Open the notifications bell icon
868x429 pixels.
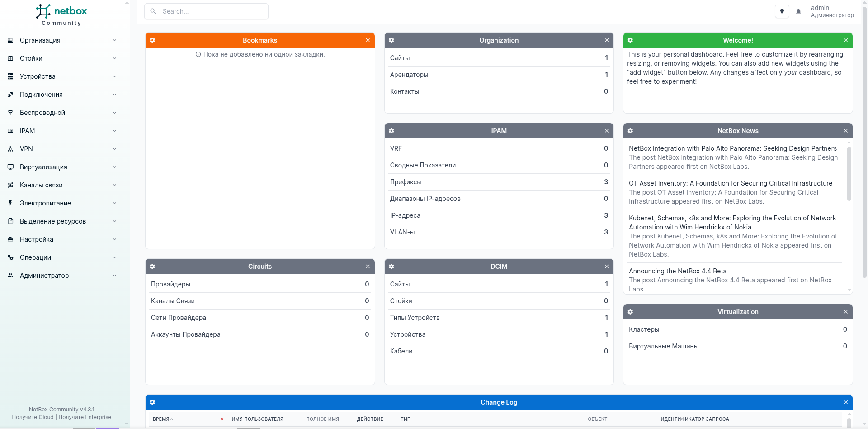coord(798,12)
